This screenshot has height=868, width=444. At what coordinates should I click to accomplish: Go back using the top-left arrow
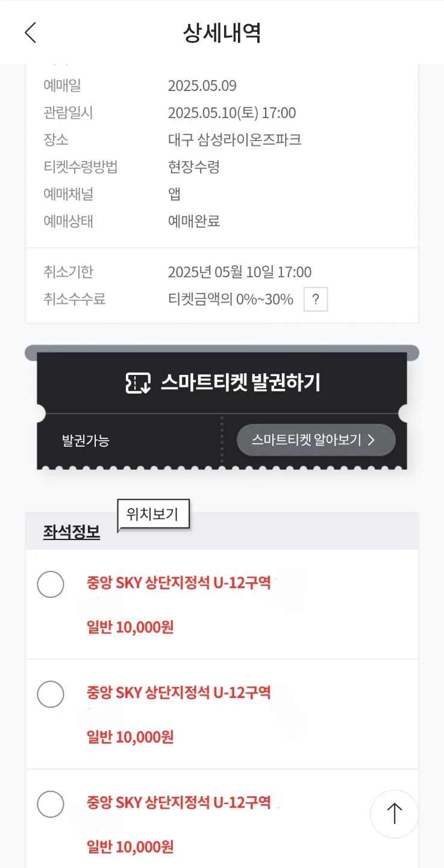30,33
